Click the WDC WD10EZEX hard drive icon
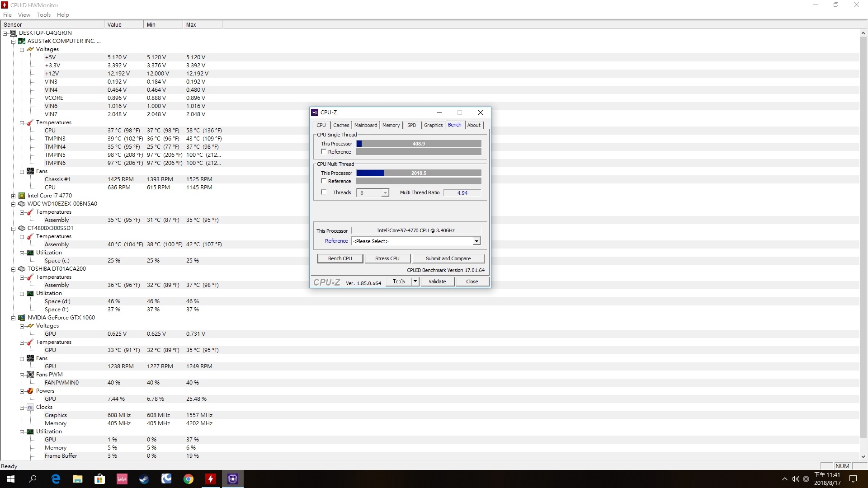868x488 pixels. (x=22, y=204)
